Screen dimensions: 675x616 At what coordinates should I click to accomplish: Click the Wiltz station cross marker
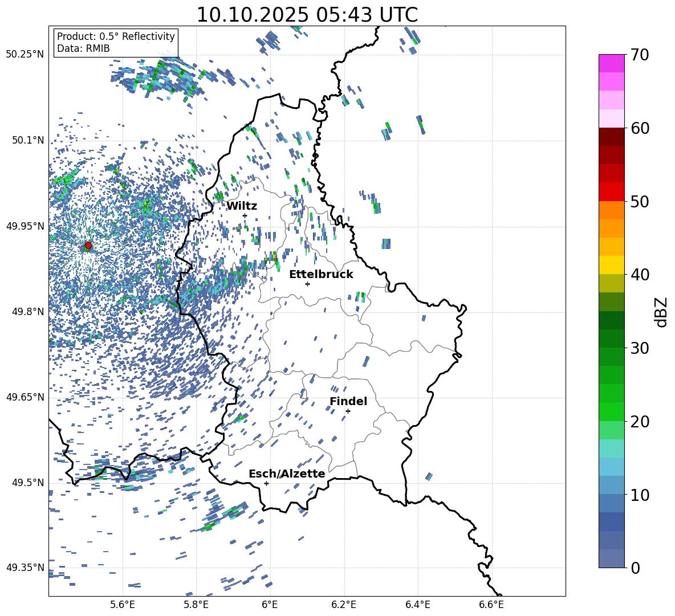pos(245,215)
